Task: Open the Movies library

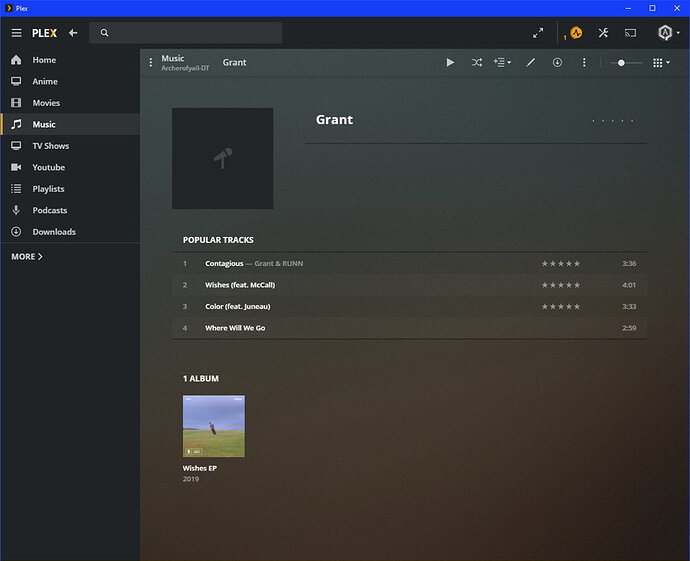Action: point(70,103)
